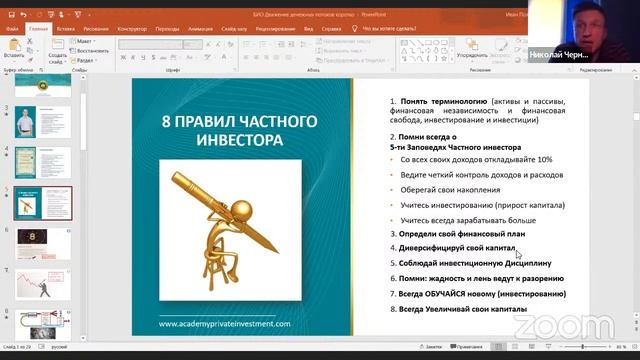This screenshot has width=640, height=360.
Task: Switch to the Слайд-шоу ribbon tab
Action: coord(234,29)
